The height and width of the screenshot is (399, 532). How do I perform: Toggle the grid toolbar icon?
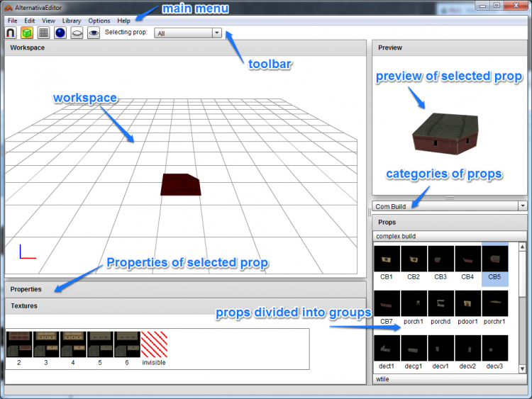point(43,33)
